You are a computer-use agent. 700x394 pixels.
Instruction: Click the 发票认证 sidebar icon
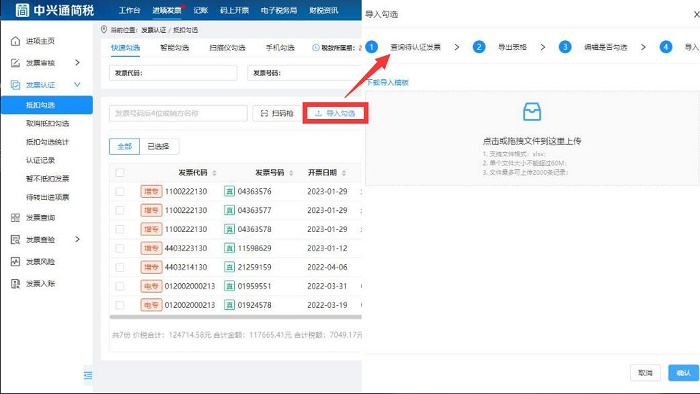coord(15,85)
